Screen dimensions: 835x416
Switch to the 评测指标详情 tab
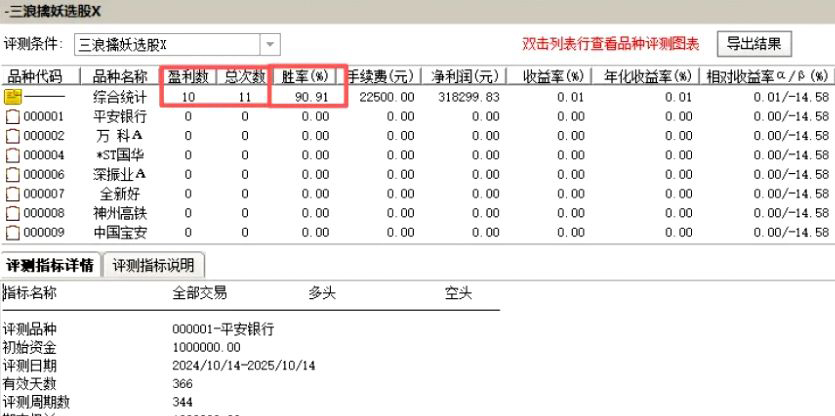click(x=50, y=265)
